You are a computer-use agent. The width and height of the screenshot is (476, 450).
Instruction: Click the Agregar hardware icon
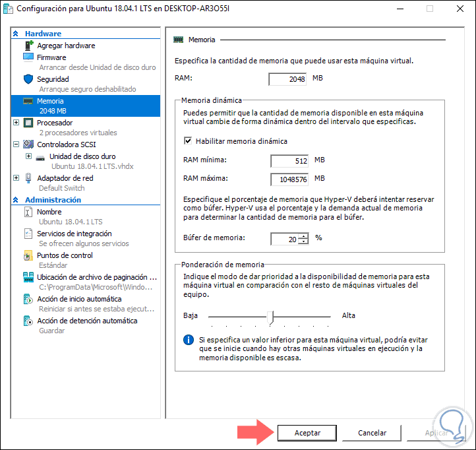click(x=28, y=46)
